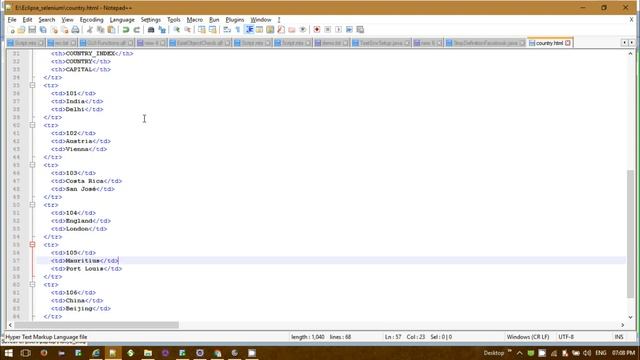Open the Macro menu

(195, 20)
